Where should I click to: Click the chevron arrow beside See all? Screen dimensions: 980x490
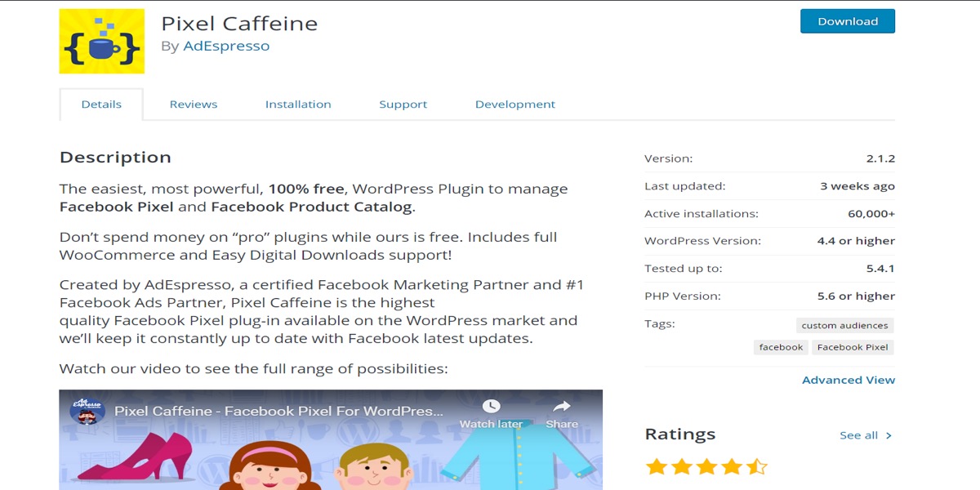889,436
